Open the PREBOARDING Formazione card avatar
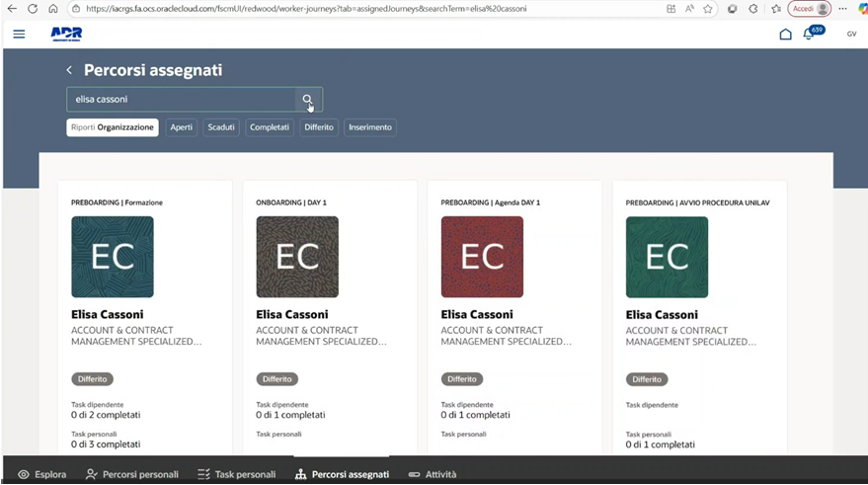The image size is (868, 485). click(113, 257)
